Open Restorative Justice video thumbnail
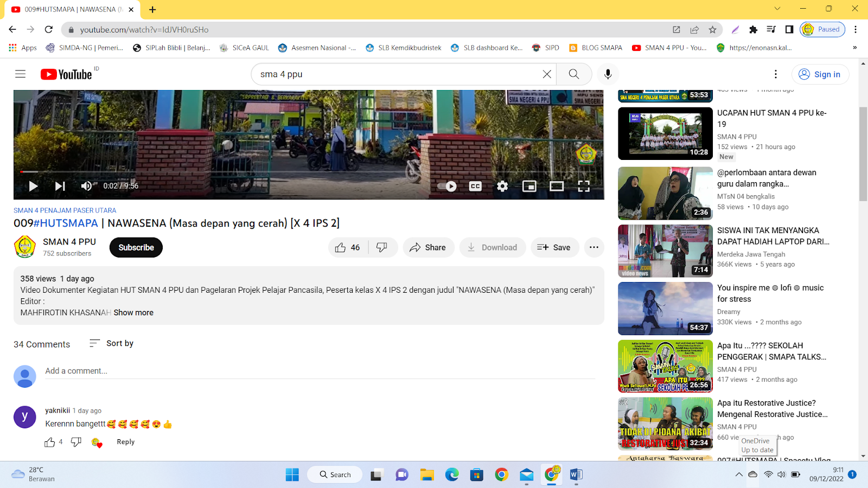 (x=665, y=423)
